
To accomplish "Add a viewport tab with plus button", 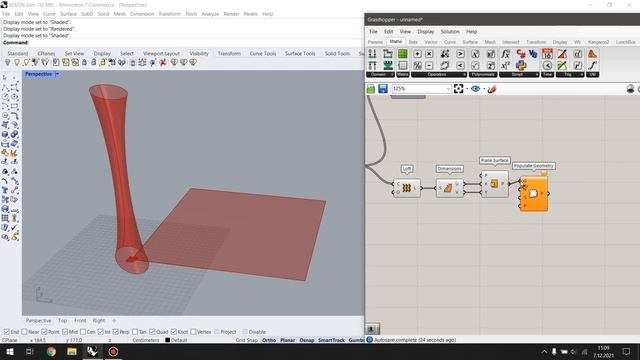I will pyautogui.click(x=114, y=321).
